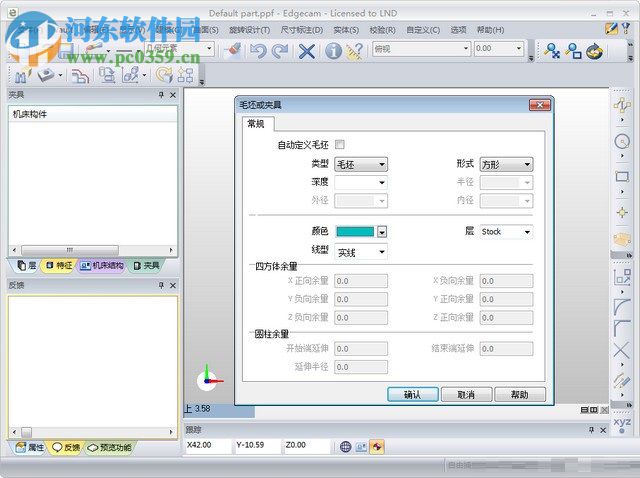Switch to the 特征 tab

(59, 266)
